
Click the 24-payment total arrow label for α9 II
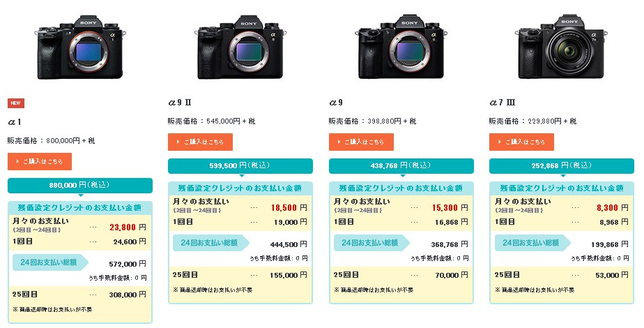[x=211, y=242]
